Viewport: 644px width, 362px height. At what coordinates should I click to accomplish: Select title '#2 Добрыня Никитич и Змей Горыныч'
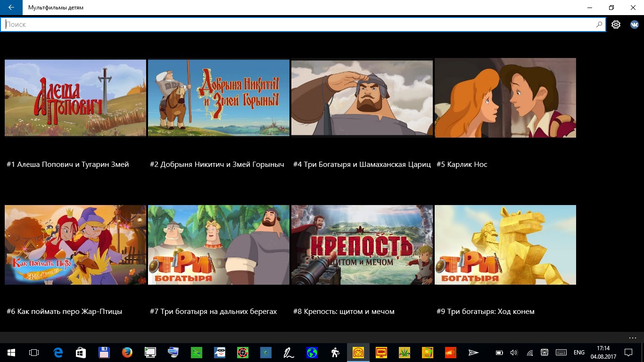pos(217,165)
